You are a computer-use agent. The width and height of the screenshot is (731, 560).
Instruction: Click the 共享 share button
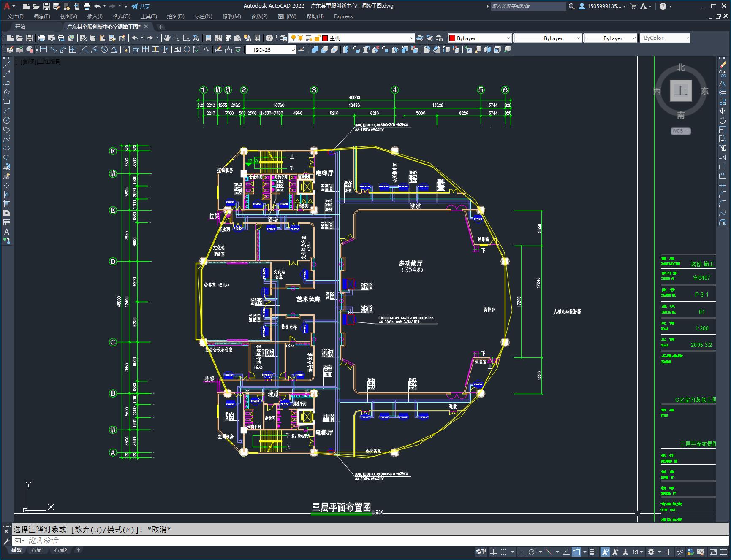141,6
